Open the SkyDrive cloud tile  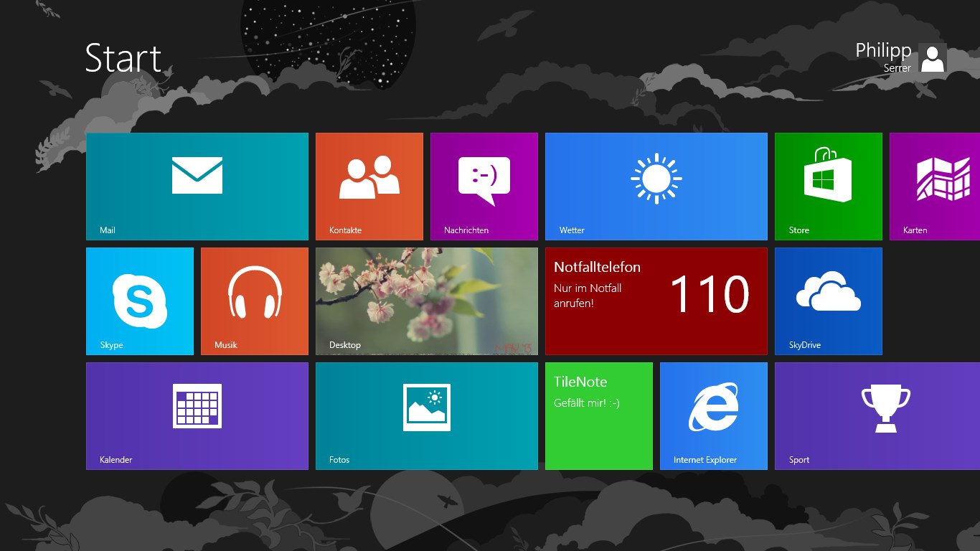[829, 301]
